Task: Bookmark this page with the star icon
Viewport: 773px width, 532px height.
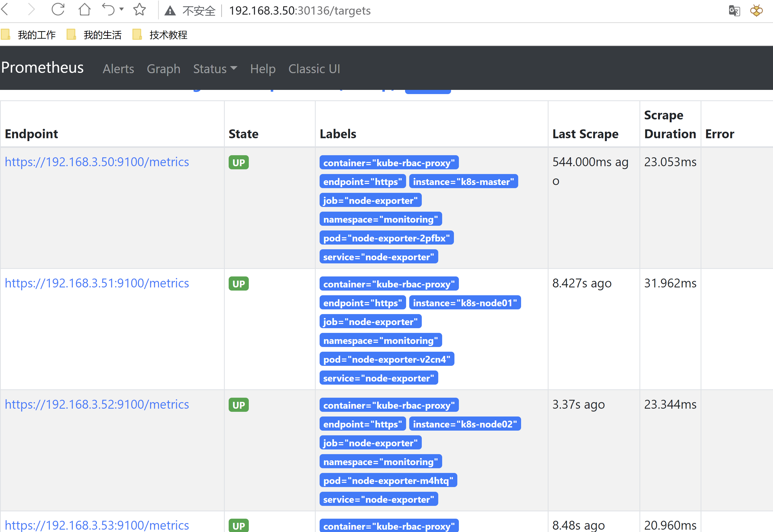Action: [x=140, y=10]
